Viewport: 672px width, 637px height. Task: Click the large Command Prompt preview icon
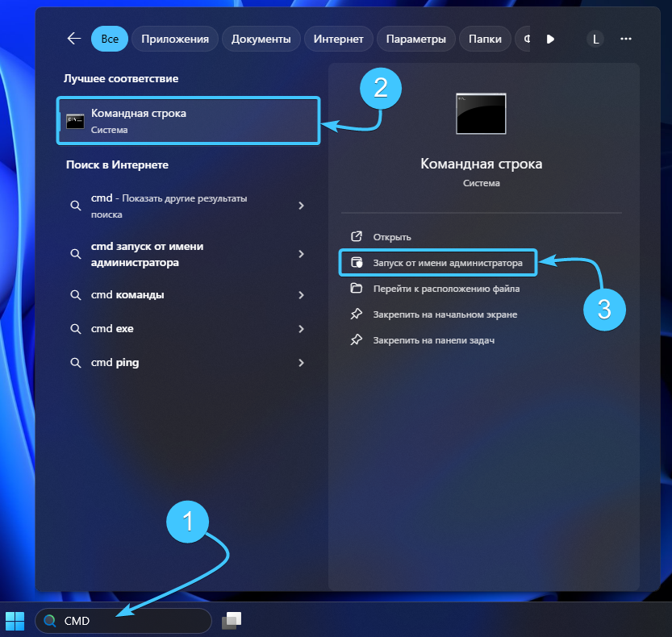(481, 114)
